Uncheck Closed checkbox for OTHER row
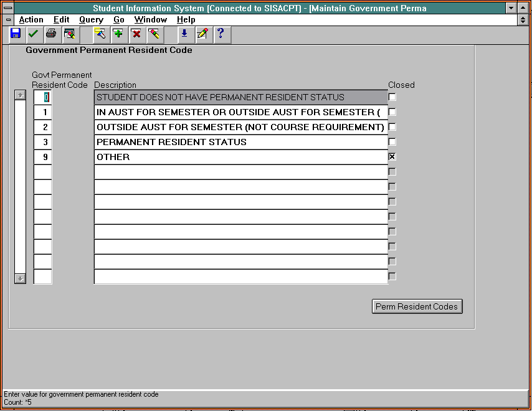Image resolution: width=532 pixels, height=411 pixels. [x=392, y=157]
